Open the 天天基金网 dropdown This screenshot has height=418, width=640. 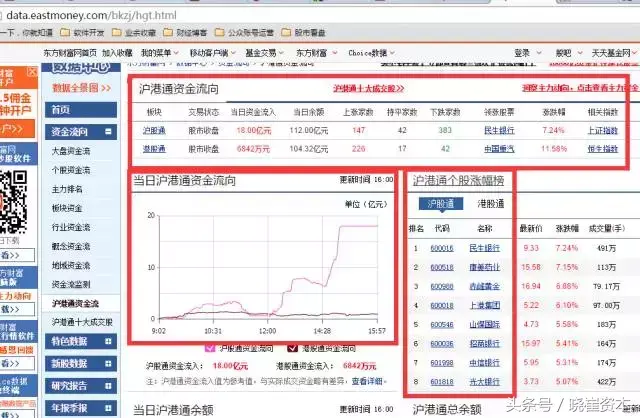(614, 53)
